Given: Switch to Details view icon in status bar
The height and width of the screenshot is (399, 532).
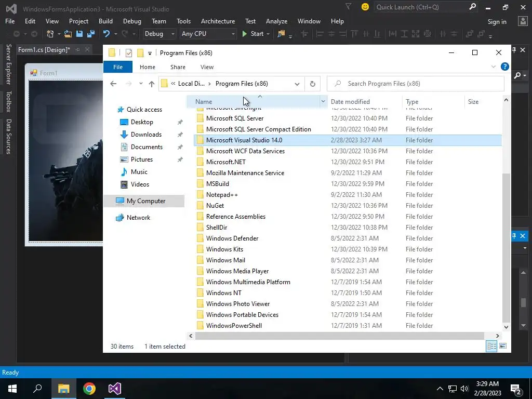Looking at the screenshot, I should click(x=491, y=346).
